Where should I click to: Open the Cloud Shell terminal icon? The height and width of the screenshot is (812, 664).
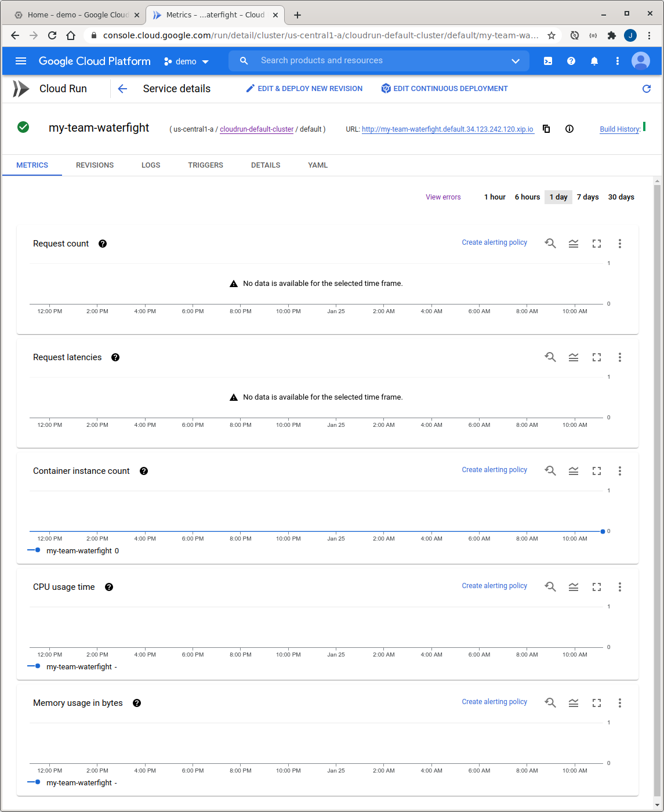pos(547,61)
